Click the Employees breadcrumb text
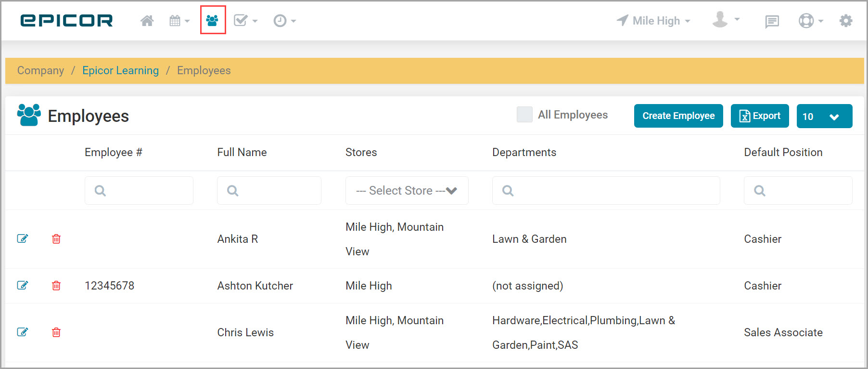Image resolution: width=868 pixels, height=369 pixels. [x=204, y=70]
